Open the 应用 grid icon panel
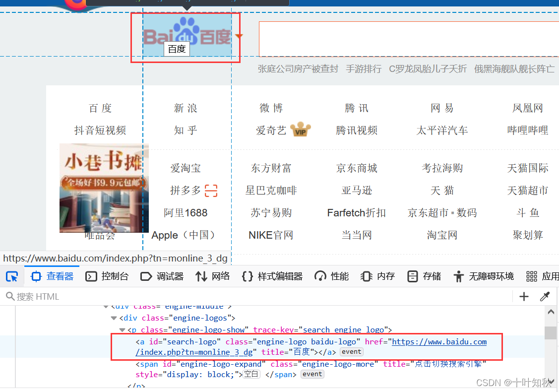 click(x=531, y=276)
